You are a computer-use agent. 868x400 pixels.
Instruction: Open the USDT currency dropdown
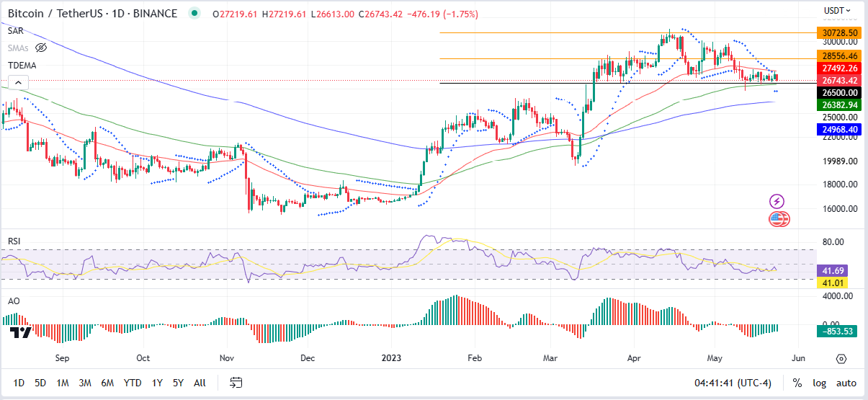point(838,10)
